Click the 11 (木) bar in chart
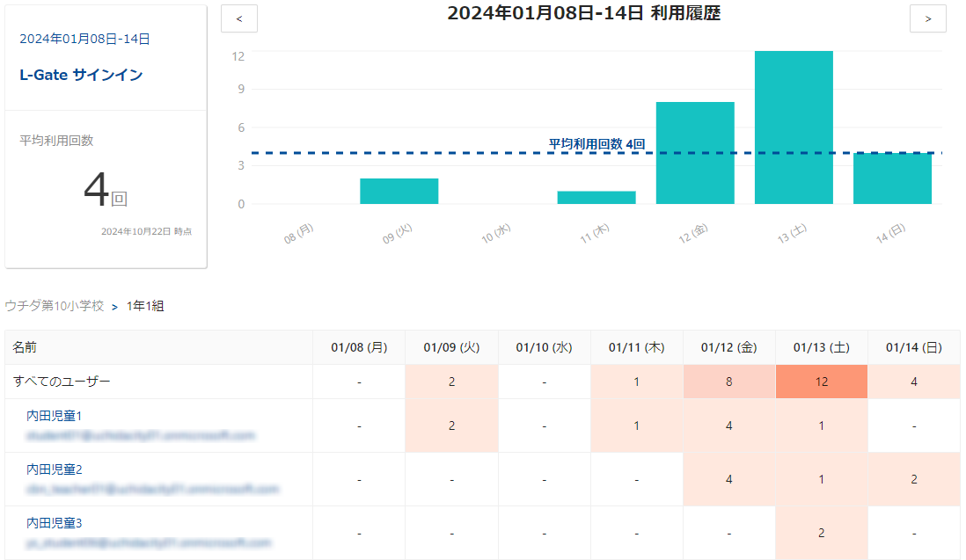Viewport: 966px width, 560px height. (596, 198)
